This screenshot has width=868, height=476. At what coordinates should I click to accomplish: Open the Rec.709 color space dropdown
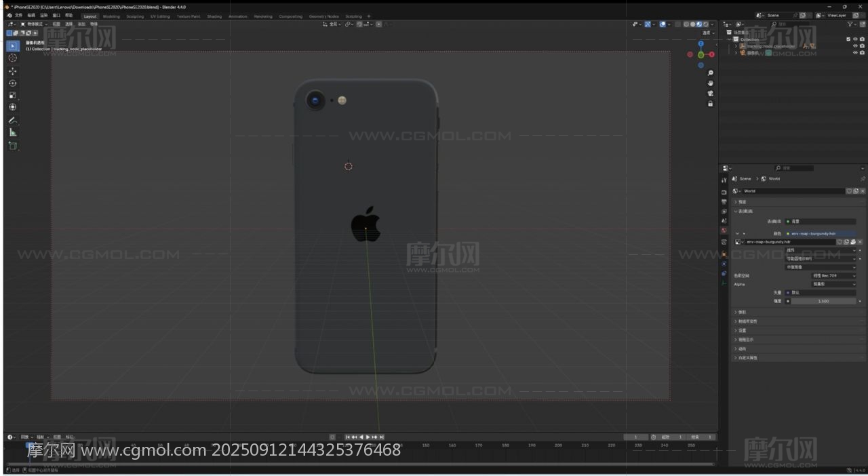tap(834, 276)
